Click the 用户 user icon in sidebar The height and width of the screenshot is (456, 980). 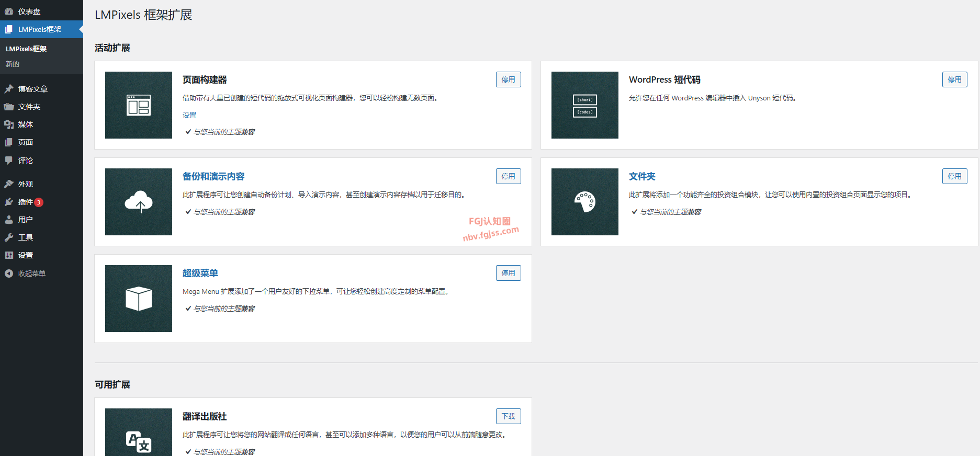9,220
